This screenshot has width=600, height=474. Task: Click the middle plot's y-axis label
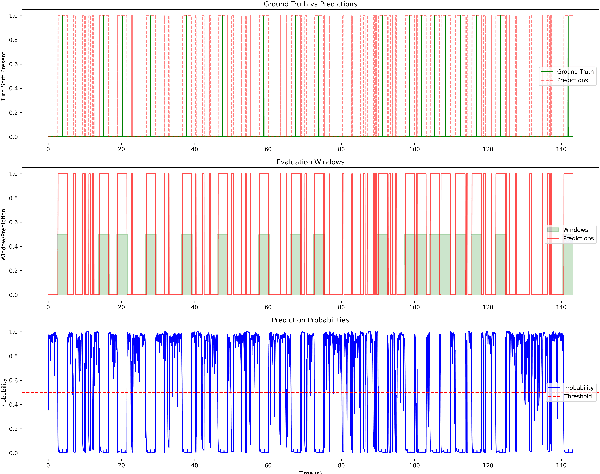(5, 234)
